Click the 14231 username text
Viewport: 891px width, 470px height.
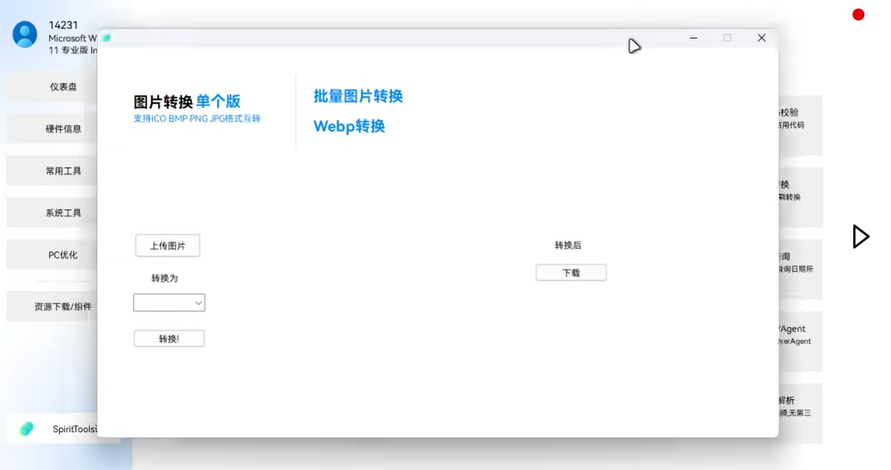click(63, 25)
